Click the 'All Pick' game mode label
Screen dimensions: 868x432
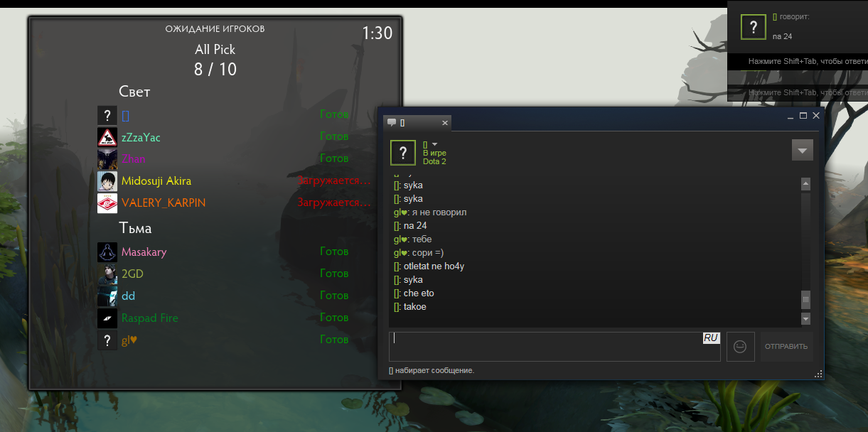click(x=215, y=50)
